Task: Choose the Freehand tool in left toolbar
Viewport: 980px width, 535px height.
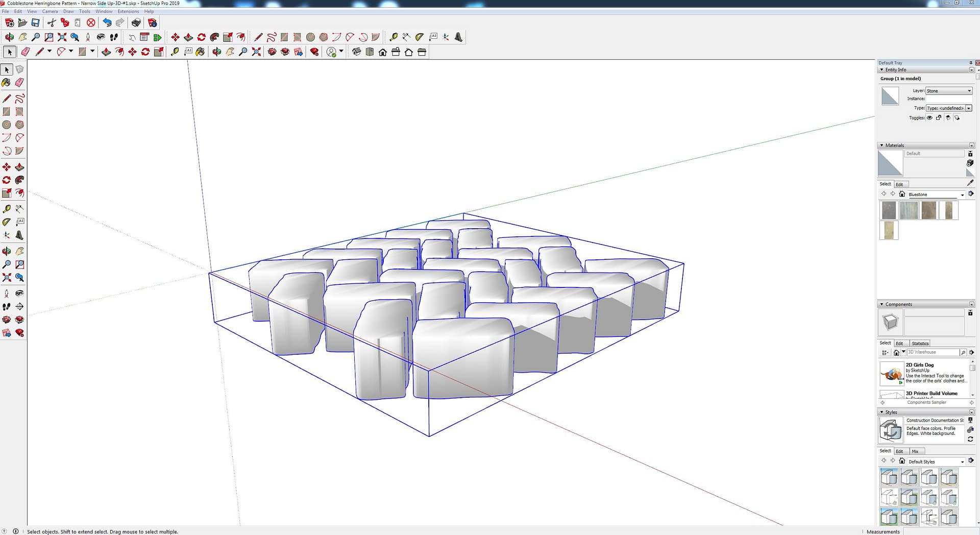Action: click(19, 99)
